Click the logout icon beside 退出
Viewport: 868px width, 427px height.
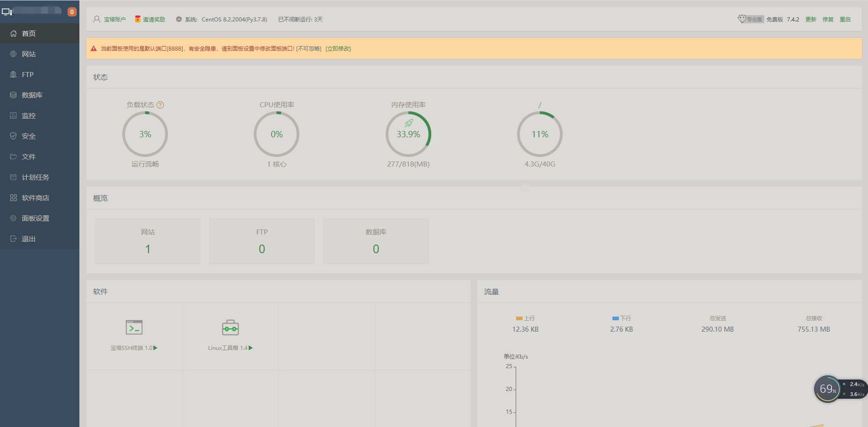(x=13, y=239)
